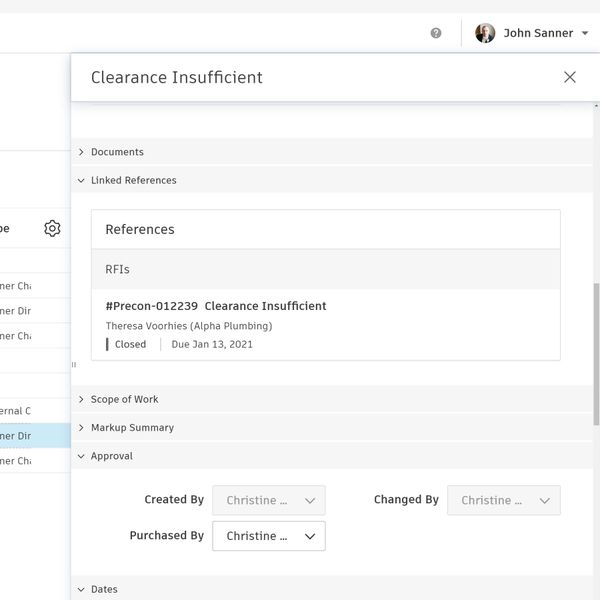Open the Created By dropdown
Screen dimensions: 600x600
(x=269, y=500)
